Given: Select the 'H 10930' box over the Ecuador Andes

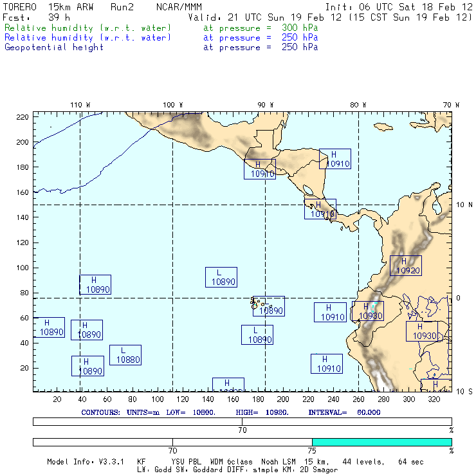Looking at the screenshot, I should [368, 311].
